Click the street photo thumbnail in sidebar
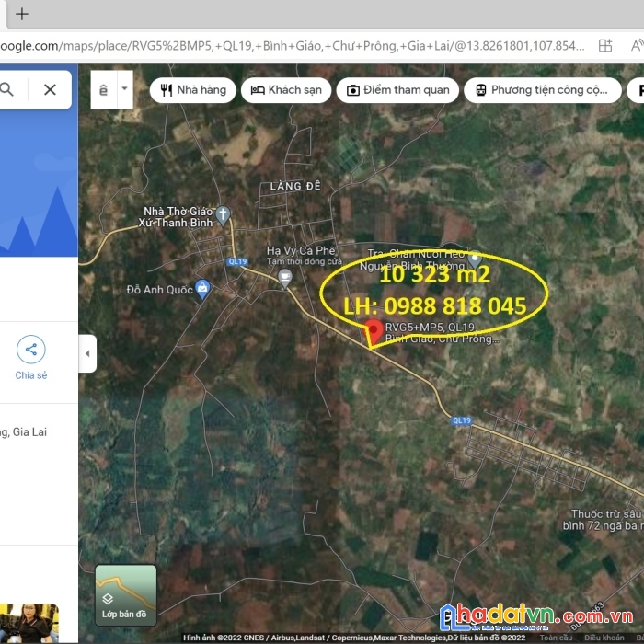This screenshot has width=644, height=644. 29,624
